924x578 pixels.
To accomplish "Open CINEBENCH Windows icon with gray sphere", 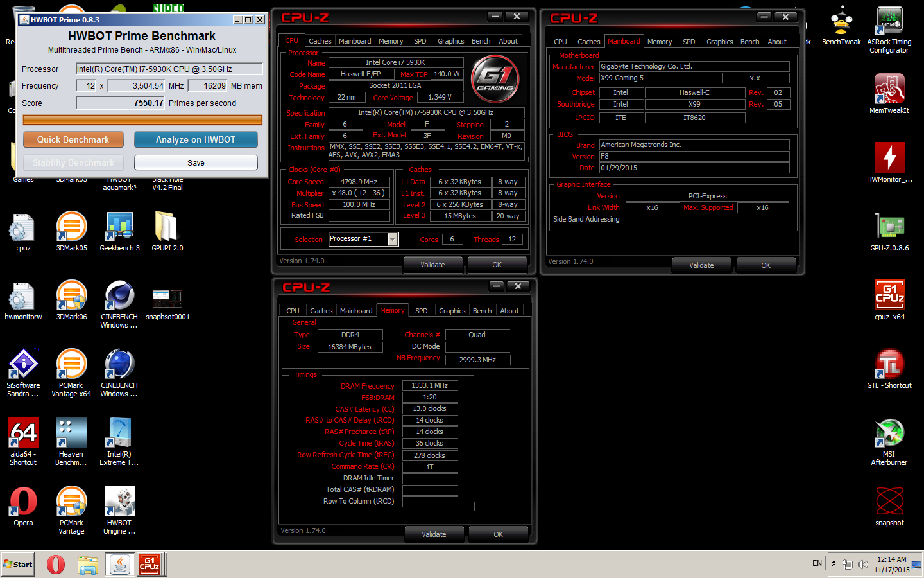I will coord(119,304).
